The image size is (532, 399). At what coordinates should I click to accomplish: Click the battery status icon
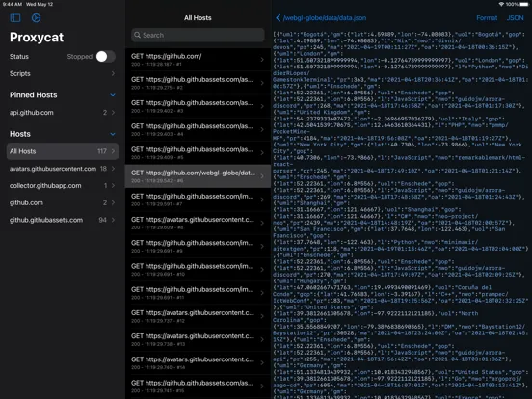click(x=524, y=4)
